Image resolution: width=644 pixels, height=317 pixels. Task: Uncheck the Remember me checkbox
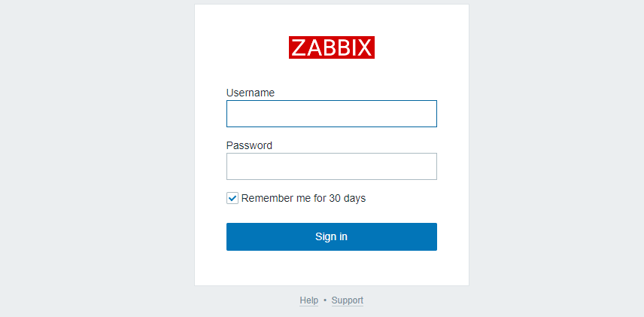click(232, 199)
